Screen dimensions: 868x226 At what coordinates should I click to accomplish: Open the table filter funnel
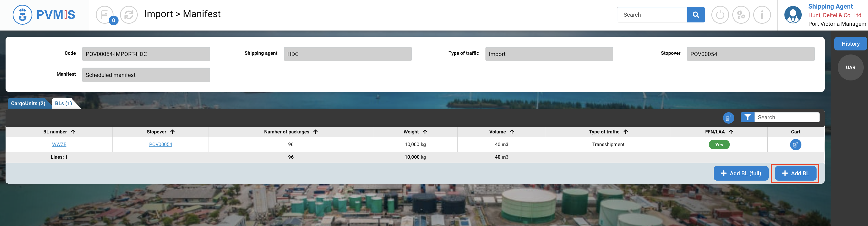(747, 117)
